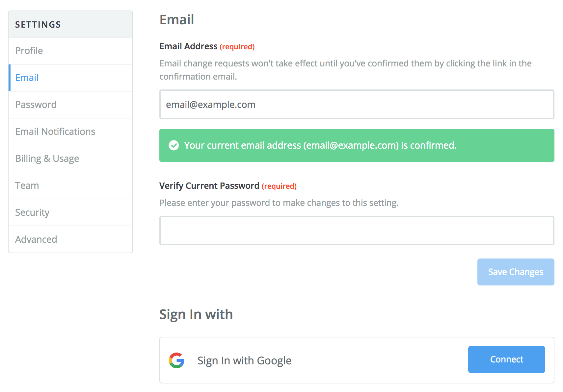Click the Email Address field label

pyautogui.click(x=188, y=46)
